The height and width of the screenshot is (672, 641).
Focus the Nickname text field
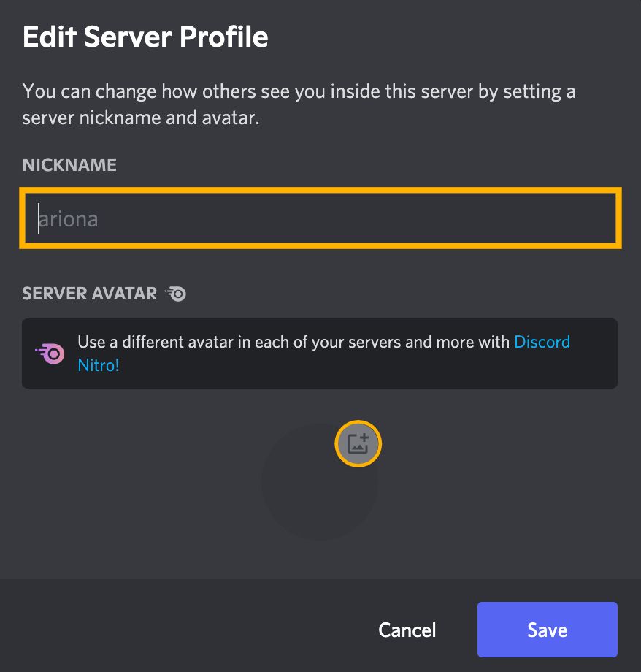[x=320, y=218]
